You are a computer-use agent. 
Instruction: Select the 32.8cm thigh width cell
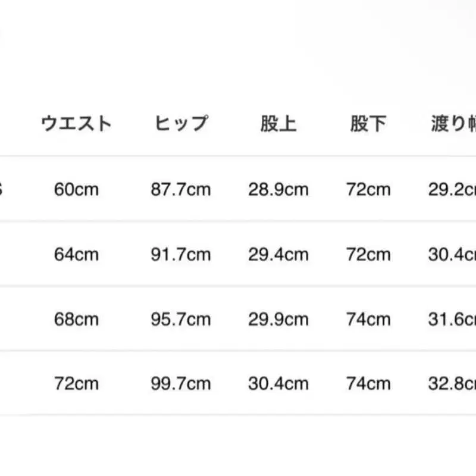point(452,383)
